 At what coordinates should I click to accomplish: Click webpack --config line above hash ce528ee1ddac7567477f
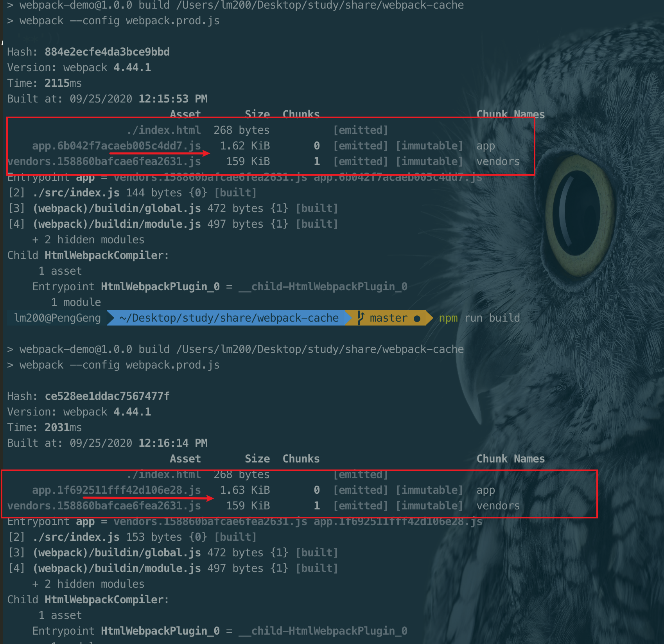pyautogui.click(x=113, y=365)
